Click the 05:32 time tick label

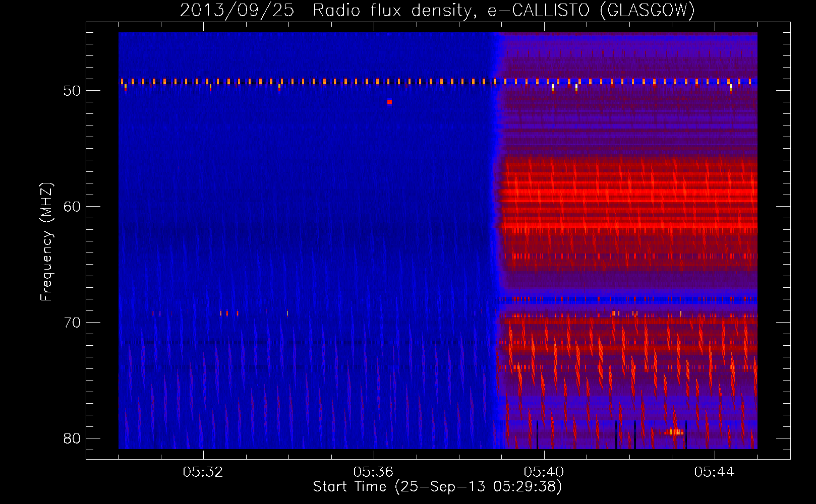coord(203,472)
